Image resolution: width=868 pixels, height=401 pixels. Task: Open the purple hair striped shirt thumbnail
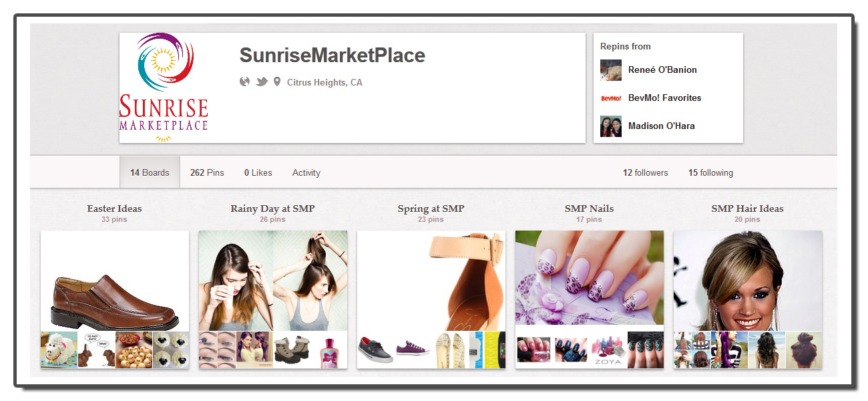coord(728,350)
